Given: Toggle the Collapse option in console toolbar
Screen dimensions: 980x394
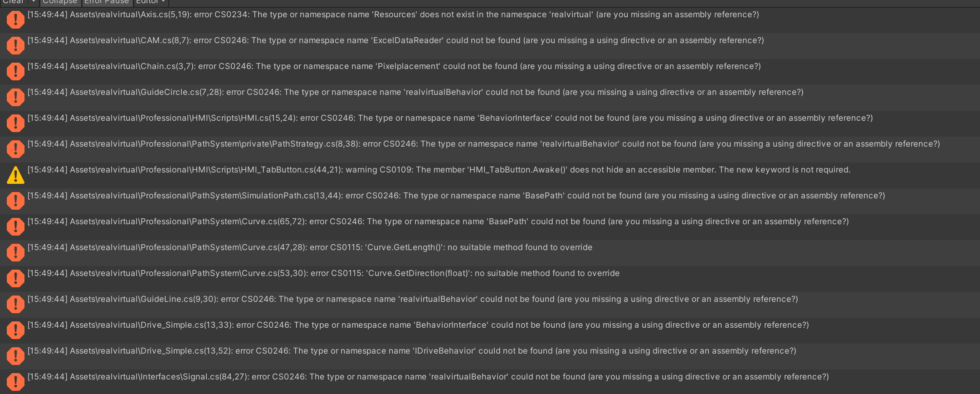Looking at the screenshot, I should (60, 2).
